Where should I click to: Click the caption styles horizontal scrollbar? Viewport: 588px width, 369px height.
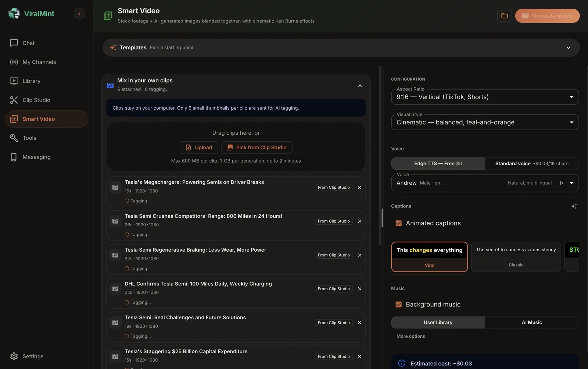coord(426,274)
